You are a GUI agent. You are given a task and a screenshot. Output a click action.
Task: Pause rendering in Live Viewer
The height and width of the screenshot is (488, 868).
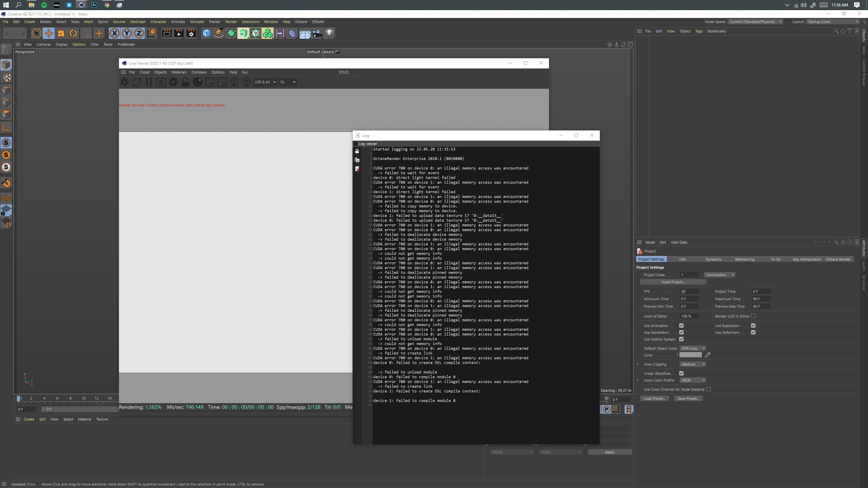pos(149,82)
